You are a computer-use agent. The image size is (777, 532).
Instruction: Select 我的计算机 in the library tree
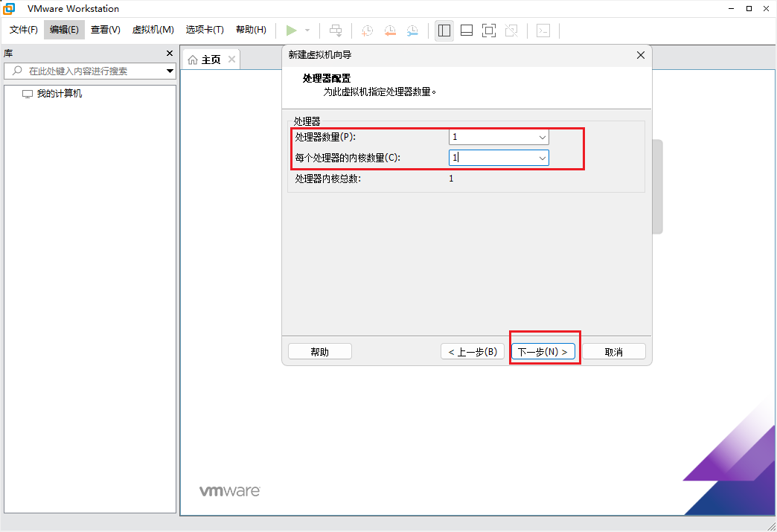pos(59,94)
